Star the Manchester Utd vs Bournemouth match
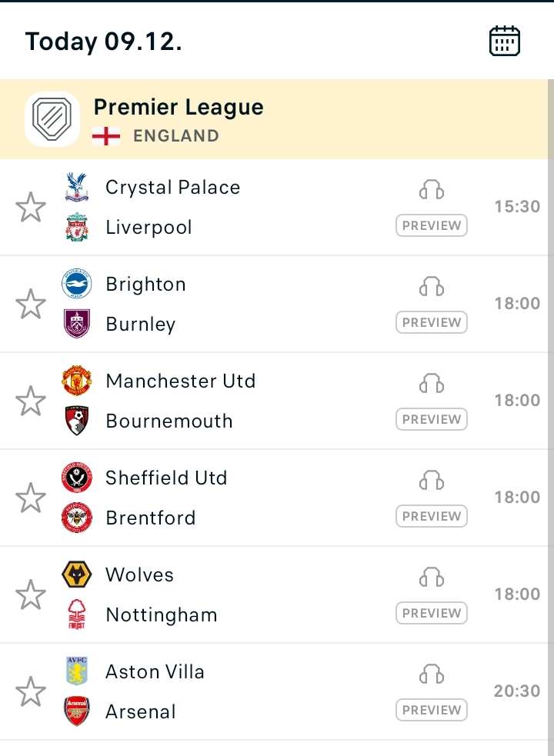The height and width of the screenshot is (756, 554). pos(31,401)
